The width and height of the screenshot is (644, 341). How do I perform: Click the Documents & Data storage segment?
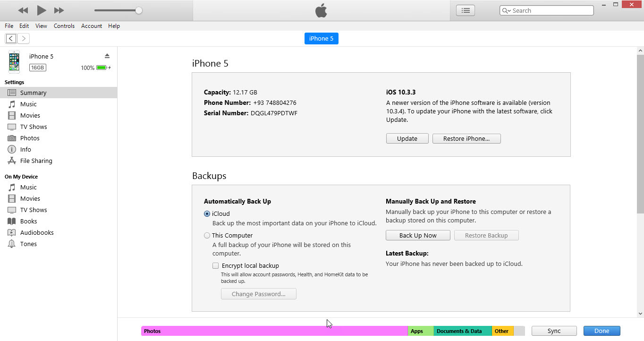(463, 331)
